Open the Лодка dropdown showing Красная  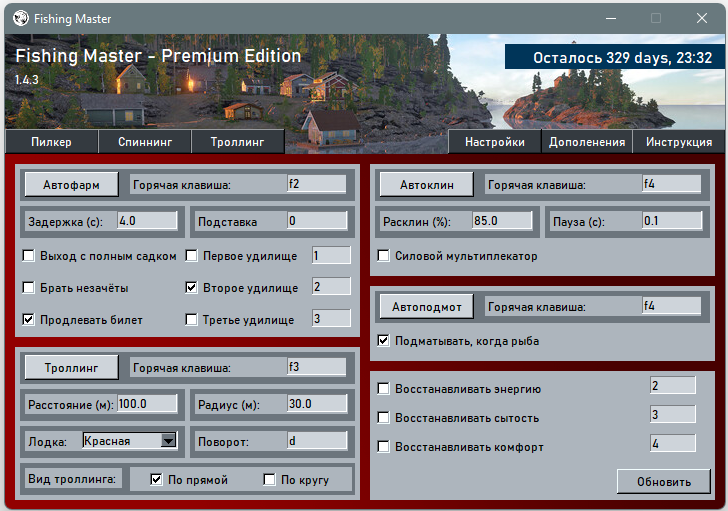pyautogui.click(x=130, y=440)
